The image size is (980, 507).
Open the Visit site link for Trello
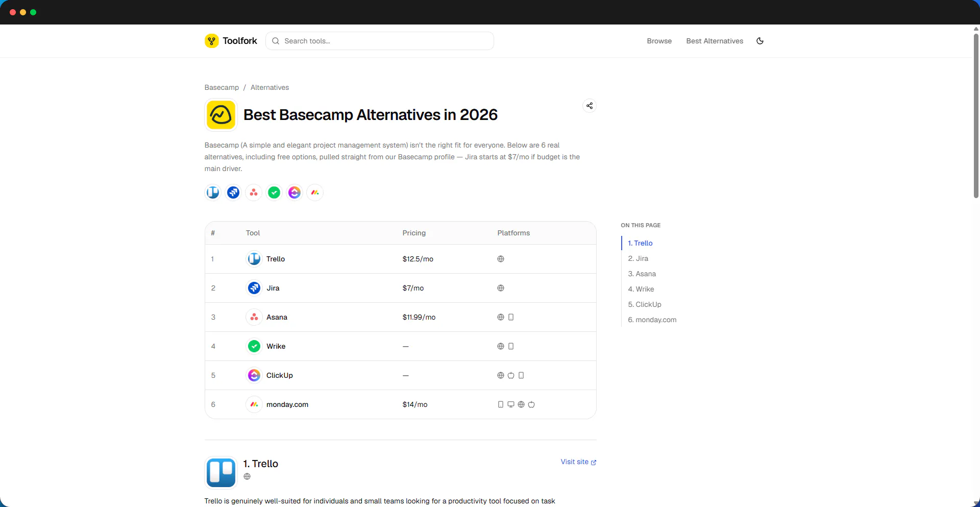point(578,462)
